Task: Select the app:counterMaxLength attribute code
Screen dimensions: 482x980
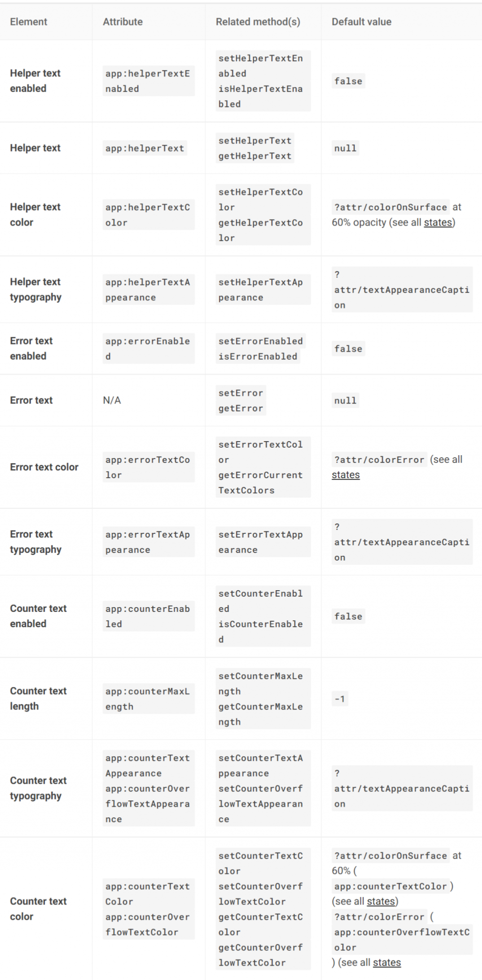Action: [148, 699]
